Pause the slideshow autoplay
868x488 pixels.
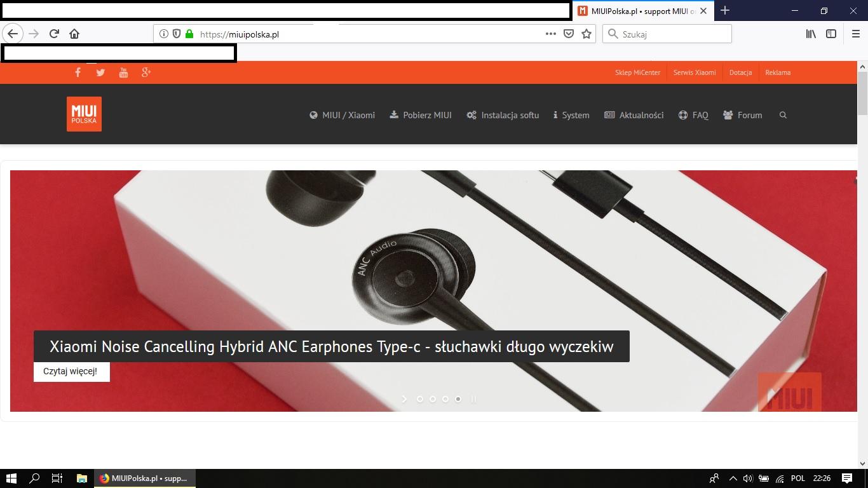click(x=473, y=399)
